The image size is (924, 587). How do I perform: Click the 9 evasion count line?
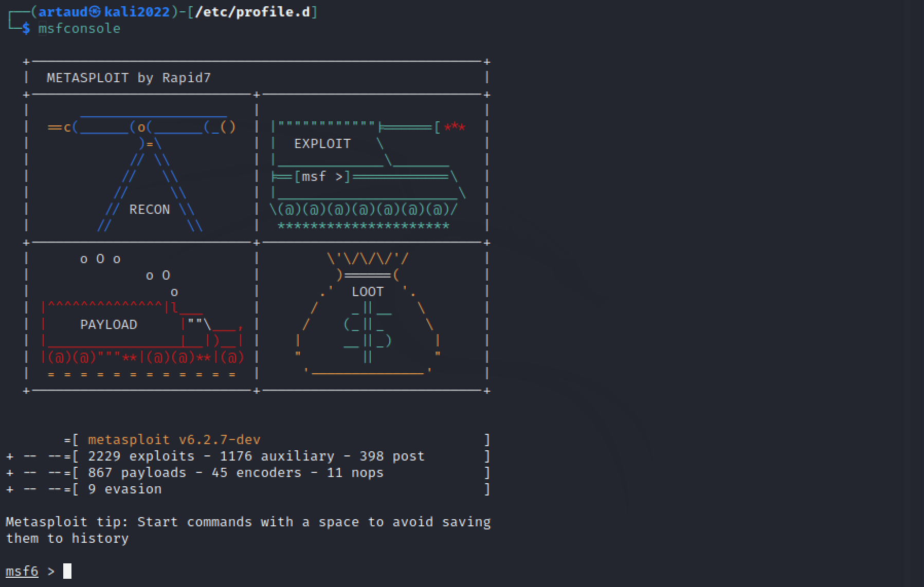click(125, 489)
